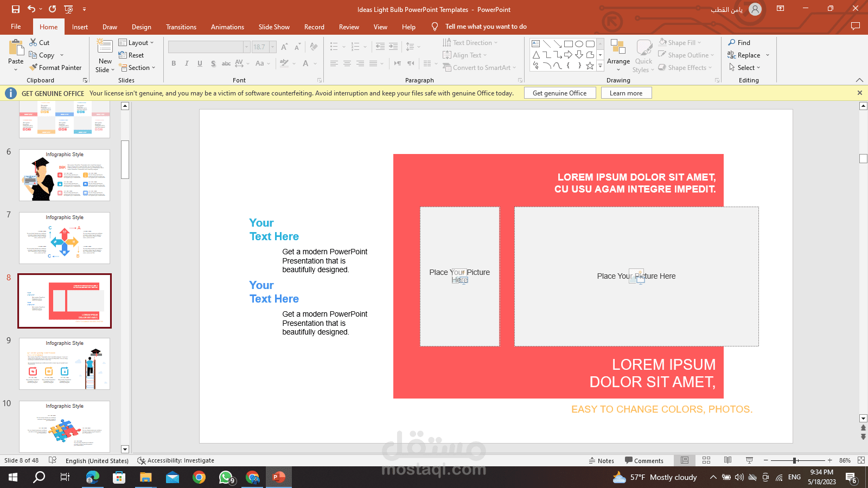Open Text Direction options

(x=470, y=43)
